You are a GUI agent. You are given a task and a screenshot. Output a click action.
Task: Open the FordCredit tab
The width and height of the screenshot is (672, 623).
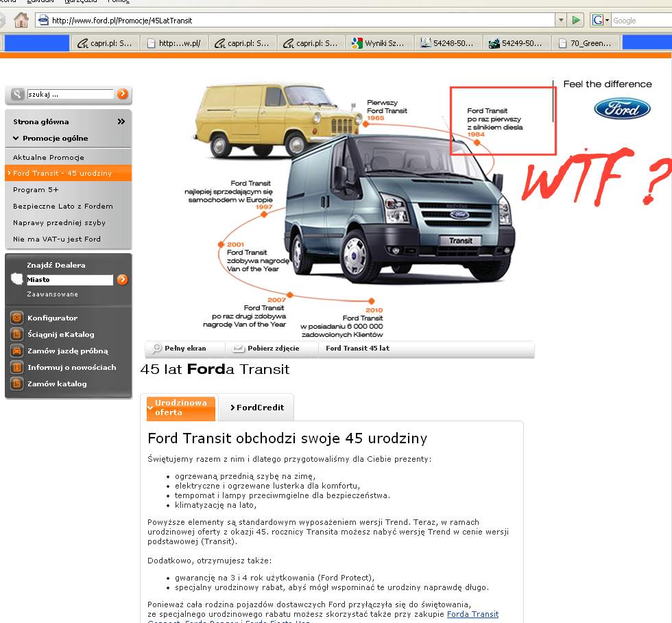256,408
